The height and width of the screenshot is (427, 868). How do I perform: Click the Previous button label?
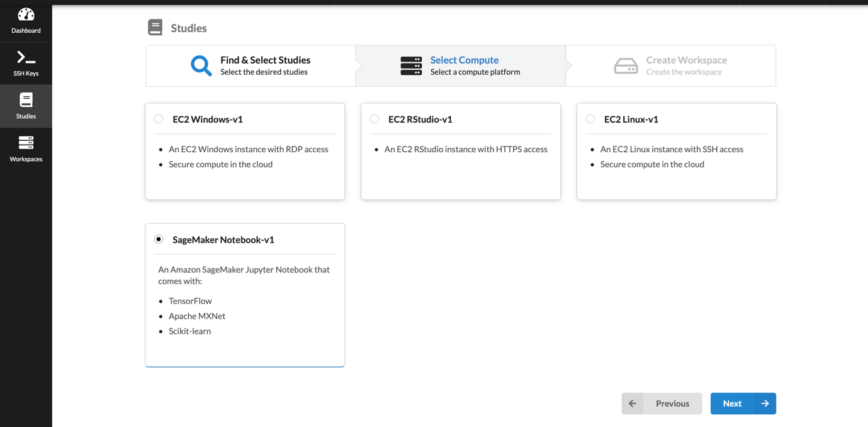coord(672,404)
